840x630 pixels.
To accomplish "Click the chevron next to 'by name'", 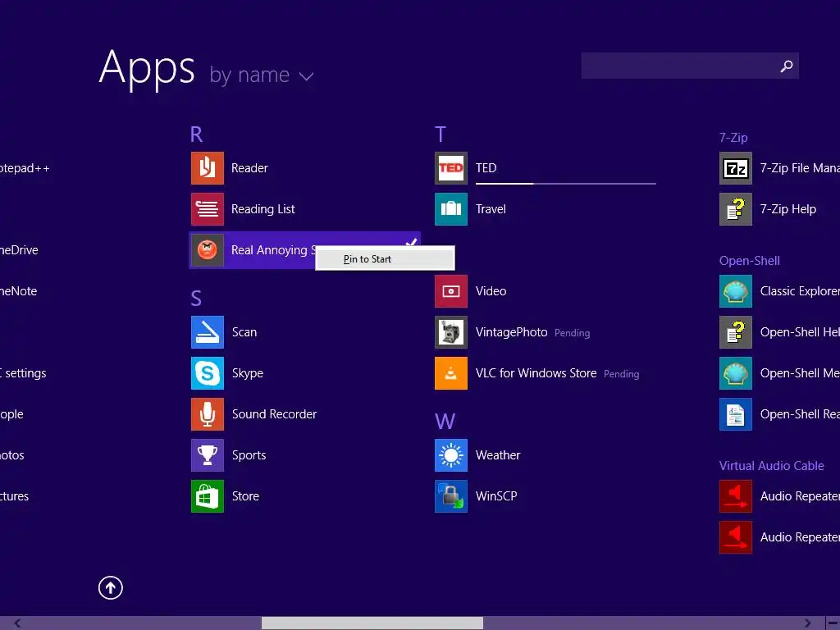I will pos(307,76).
